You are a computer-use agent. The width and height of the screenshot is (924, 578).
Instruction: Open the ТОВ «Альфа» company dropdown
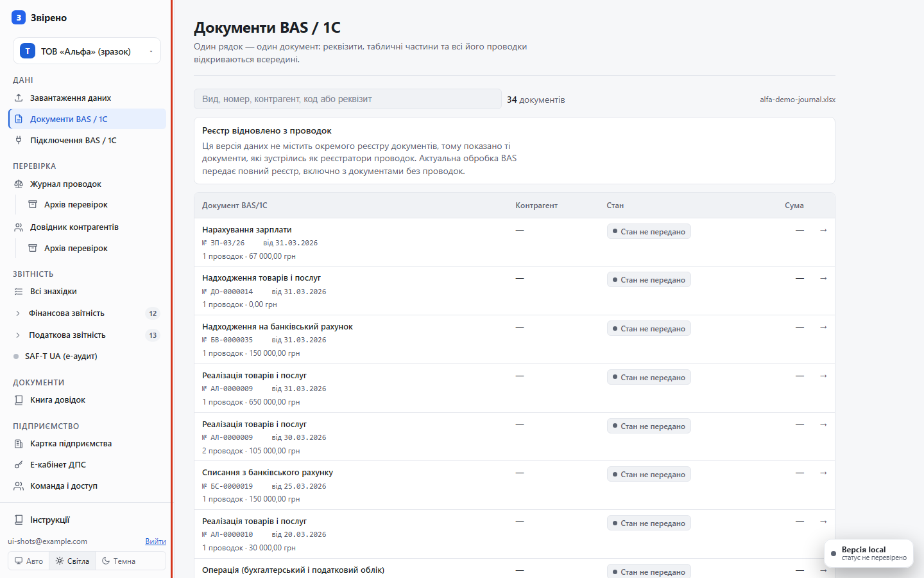pos(87,51)
